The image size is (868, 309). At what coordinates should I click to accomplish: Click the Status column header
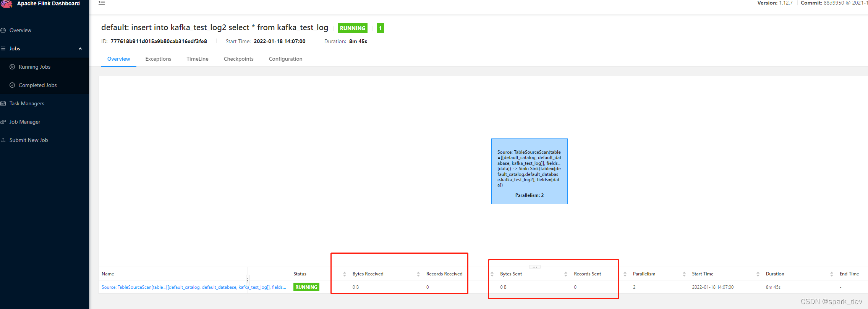[x=300, y=274]
